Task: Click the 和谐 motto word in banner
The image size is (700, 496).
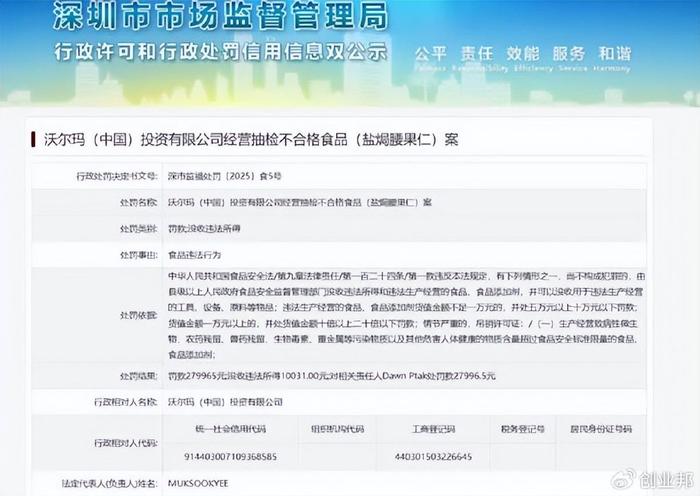Action: (614, 54)
